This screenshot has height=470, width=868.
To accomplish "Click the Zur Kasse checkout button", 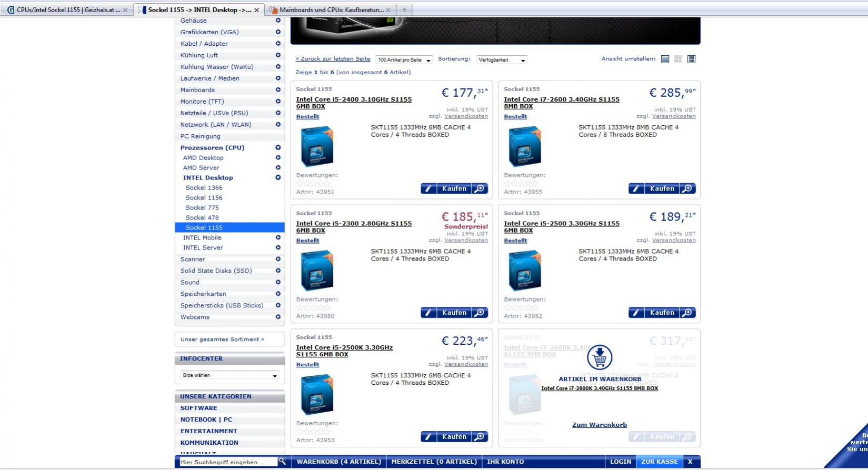I will click(x=660, y=462).
